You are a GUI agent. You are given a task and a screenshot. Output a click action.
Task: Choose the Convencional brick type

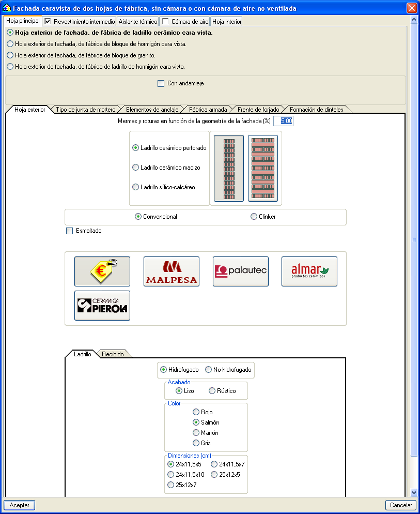(x=156, y=217)
